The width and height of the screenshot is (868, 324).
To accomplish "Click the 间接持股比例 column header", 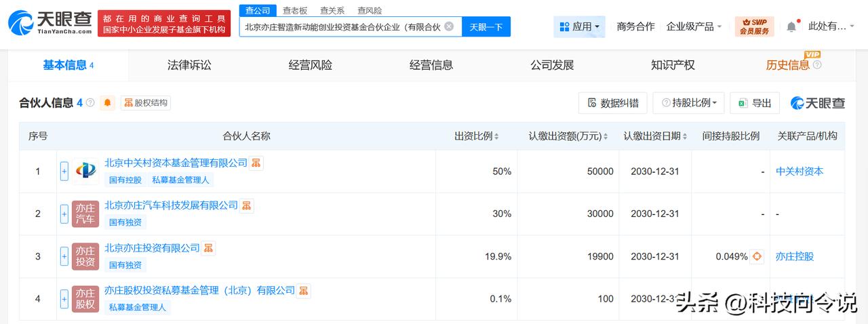I will click(x=730, y=136).
